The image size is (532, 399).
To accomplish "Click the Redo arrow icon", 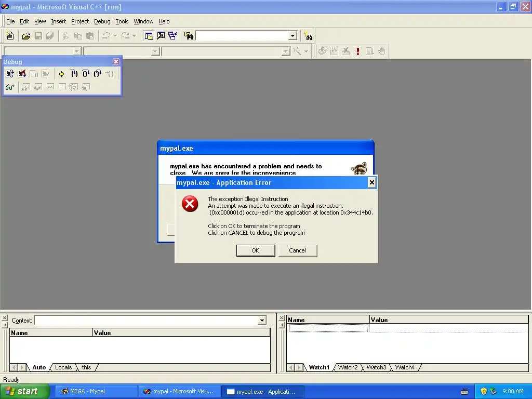I will (125, 36).
